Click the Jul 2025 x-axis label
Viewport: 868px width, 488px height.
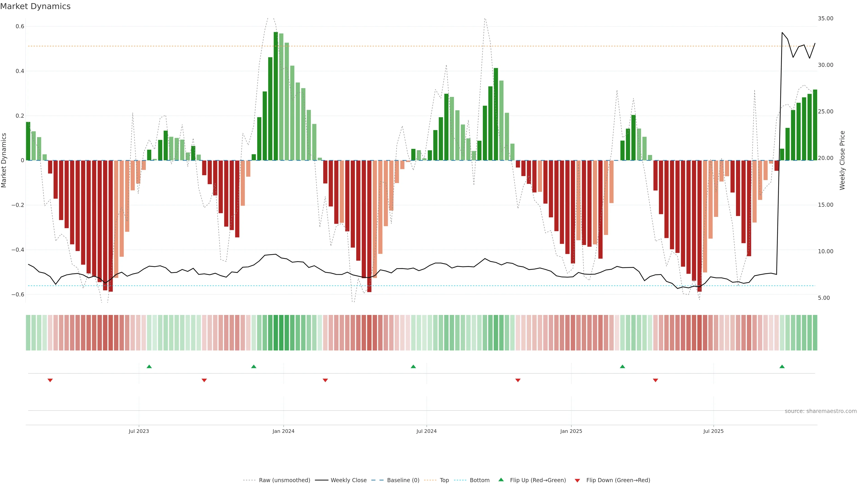(713, 431)
